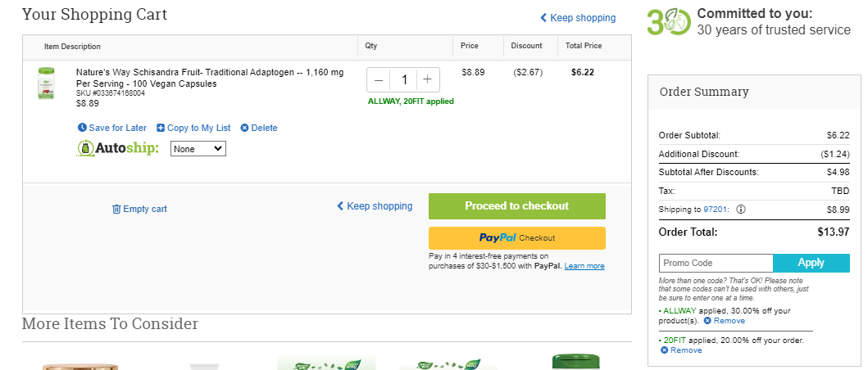Click Apply for the promo code
Image resolution: width=868 pixels, height=370 pixels.
click(x=811, y=263)
